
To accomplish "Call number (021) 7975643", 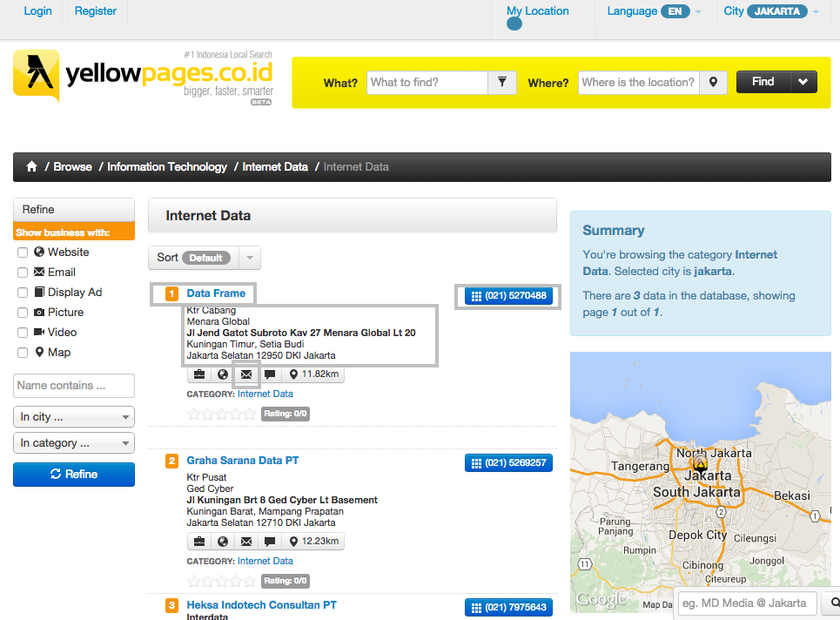I will point(508,608).
